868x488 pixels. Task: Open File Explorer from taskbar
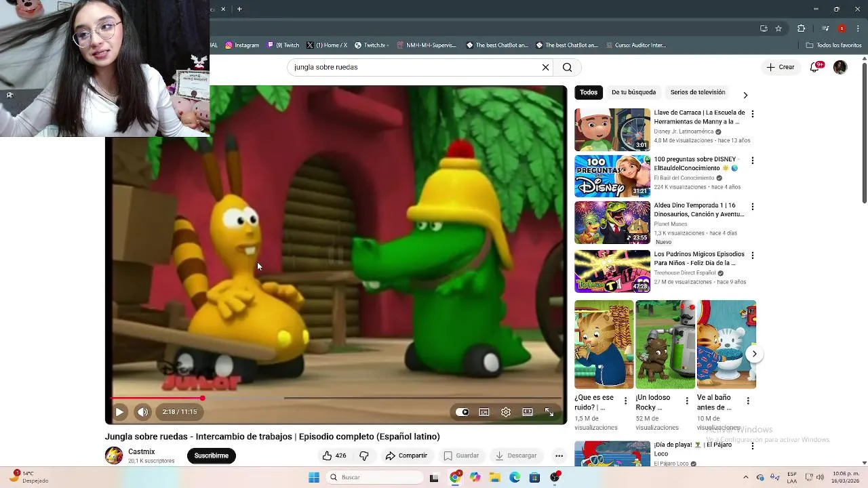[495, 477]
